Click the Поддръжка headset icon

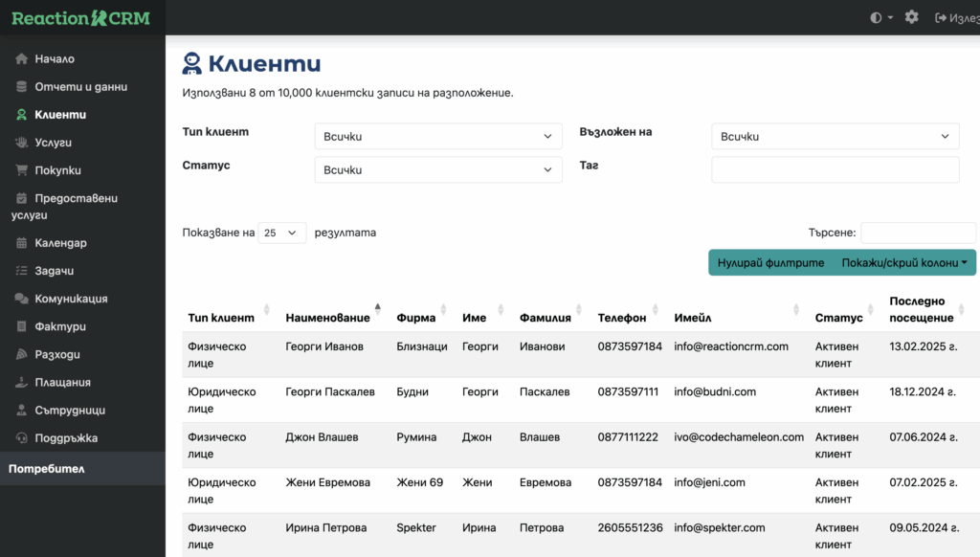[x=21, y=438]
